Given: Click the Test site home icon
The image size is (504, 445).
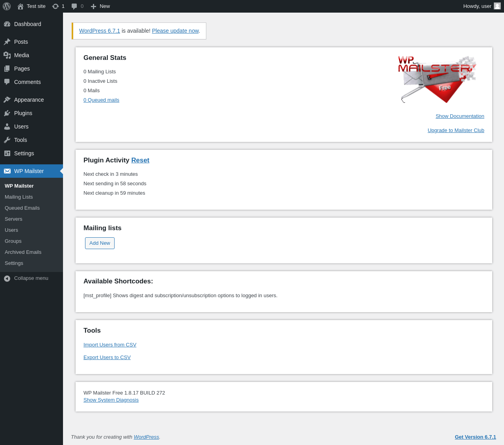Looking at the screenshot, I should pos(20,6).
